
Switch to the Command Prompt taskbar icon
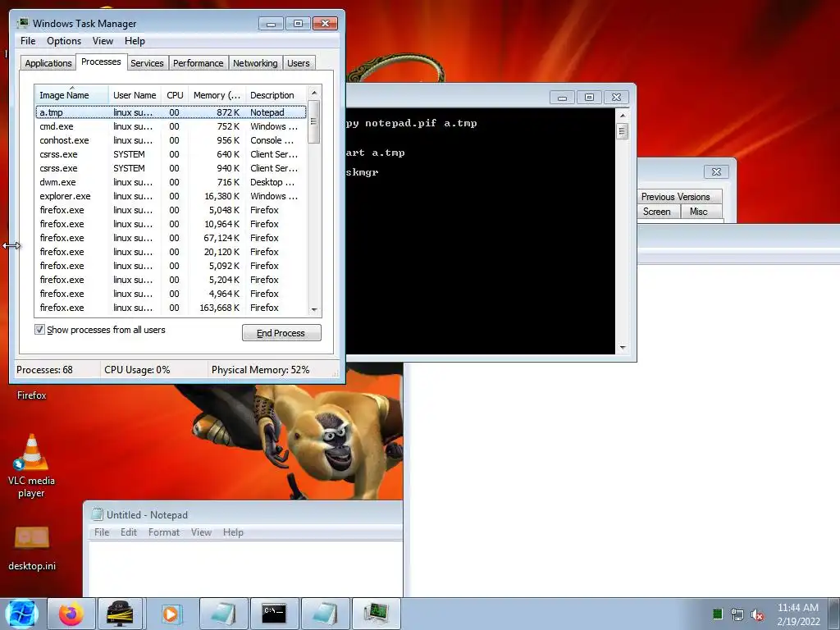[274, 614]
